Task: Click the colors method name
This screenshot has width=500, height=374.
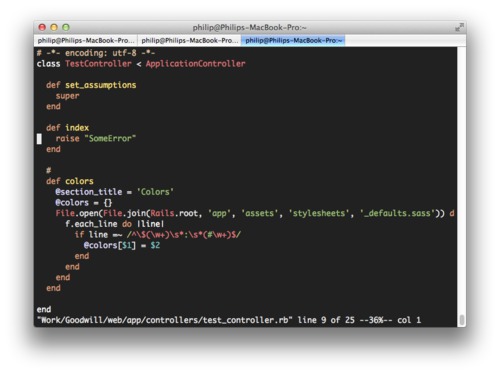Action: click(x=79, y=181)
